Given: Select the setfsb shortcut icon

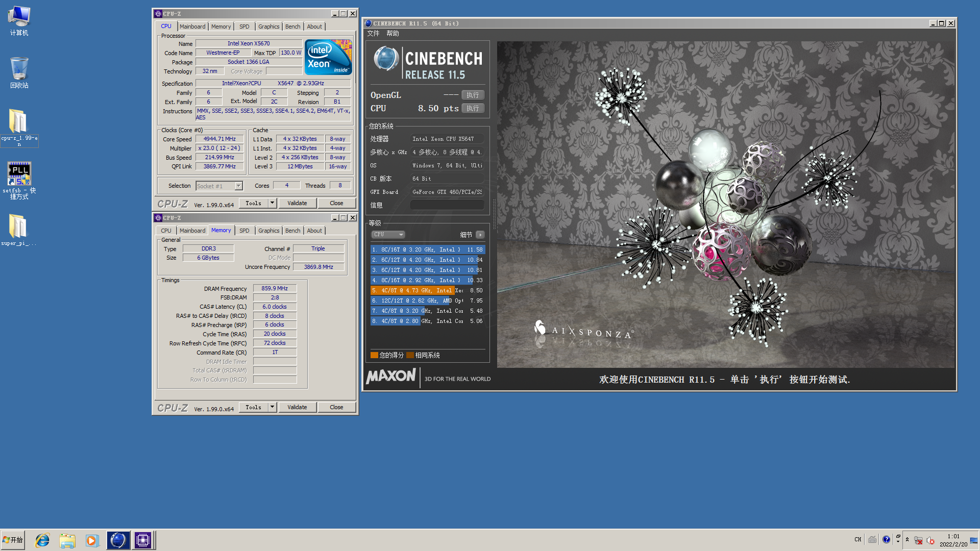Looking at the screenshot, I should 19,180.
